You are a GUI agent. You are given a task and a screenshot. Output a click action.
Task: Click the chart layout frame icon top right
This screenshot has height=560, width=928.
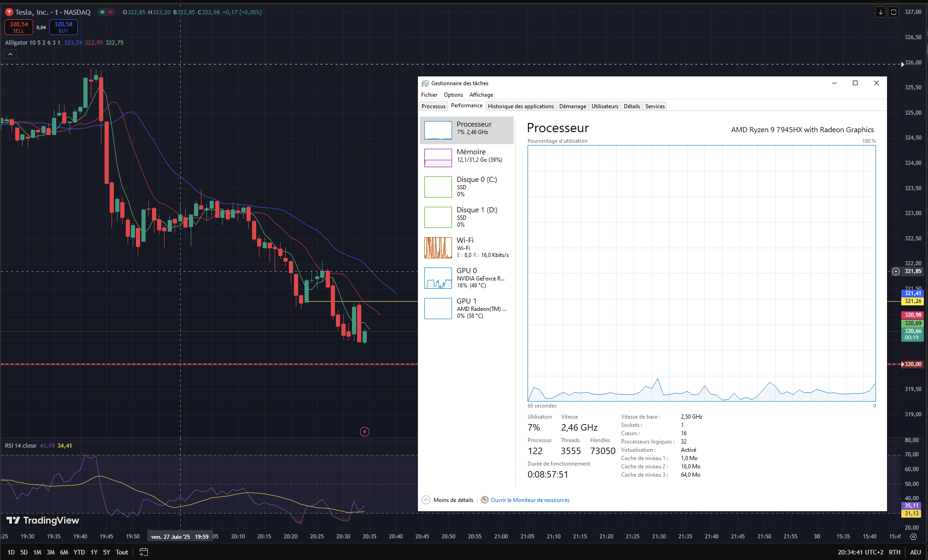tap(893, 12)
